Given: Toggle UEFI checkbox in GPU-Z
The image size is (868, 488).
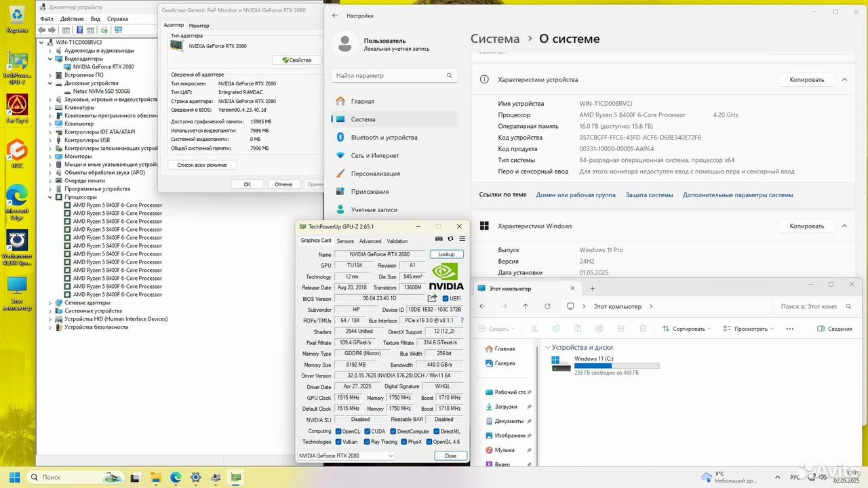Looking at the screenshot, I should pyautogui.click(x=445, y=298).
